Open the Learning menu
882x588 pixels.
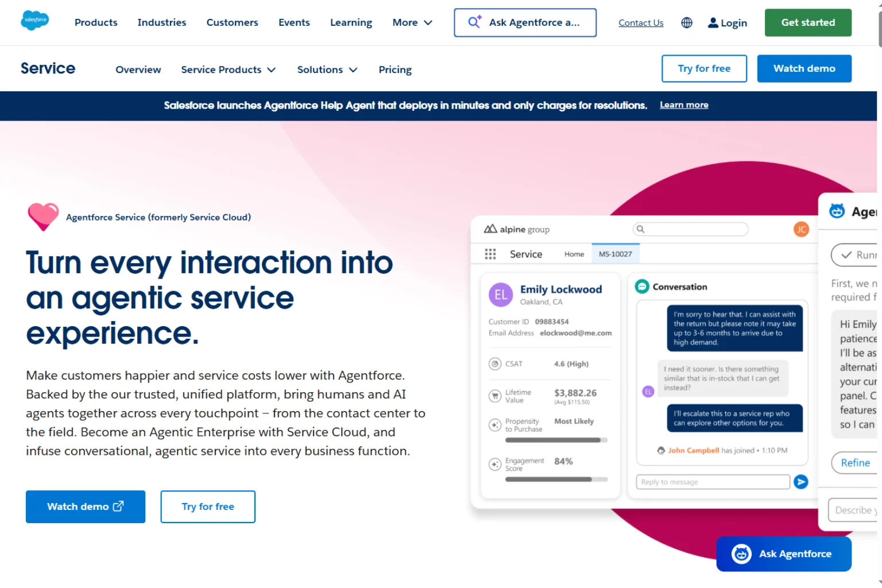pyautogui.click(x=351, y=22)
